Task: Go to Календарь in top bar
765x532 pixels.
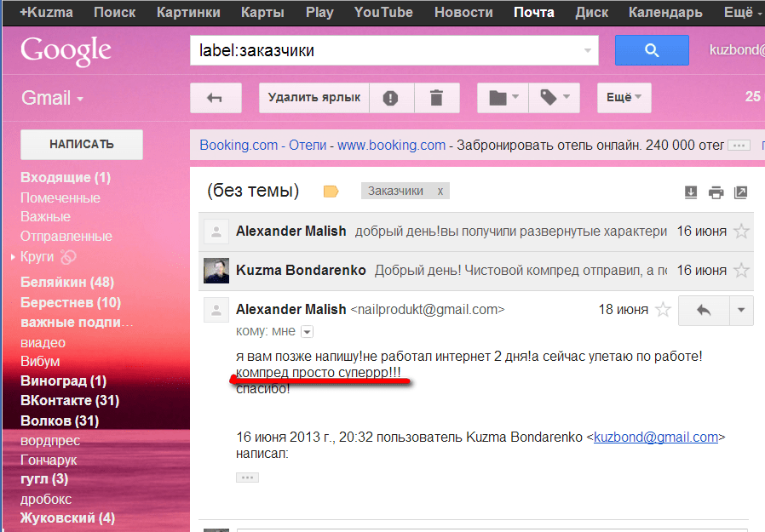Action: (665, 12)
